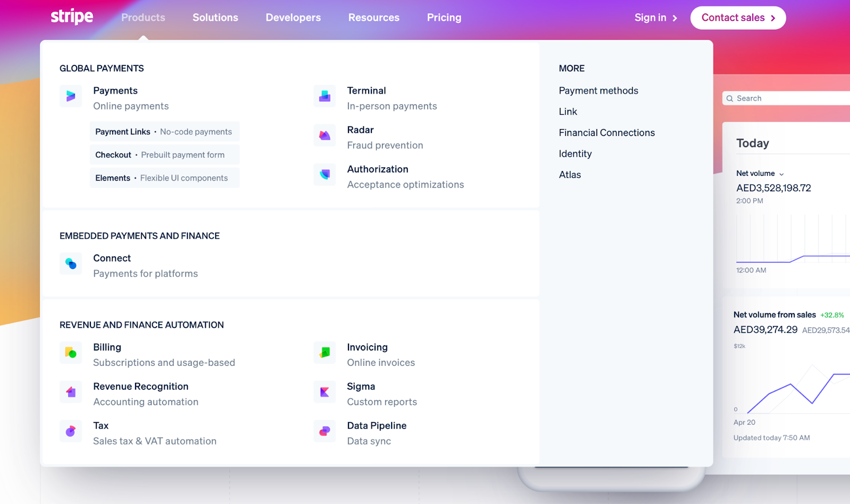Click the Sign in link
Viewport: 850px width, 504px height.
pyautogui.click(x=656, y=18)
